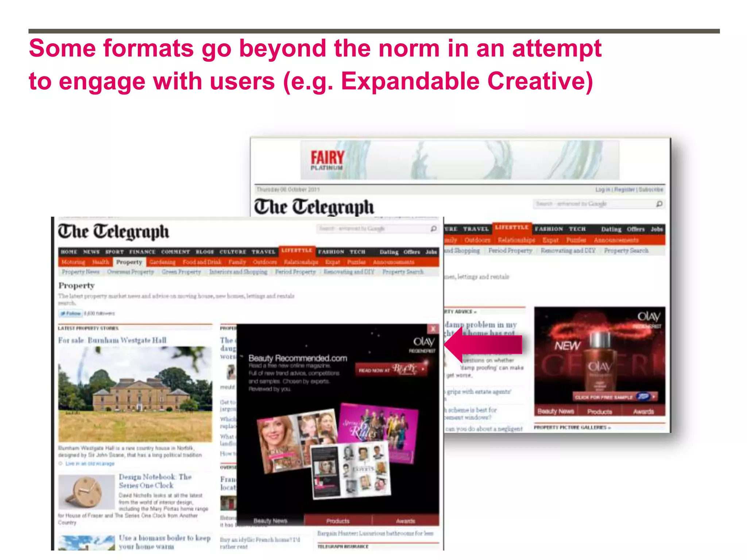Viewport: 747px width, 560px height.
Task: Select the Property tab in front page subnav
Action: coord(129,262)
